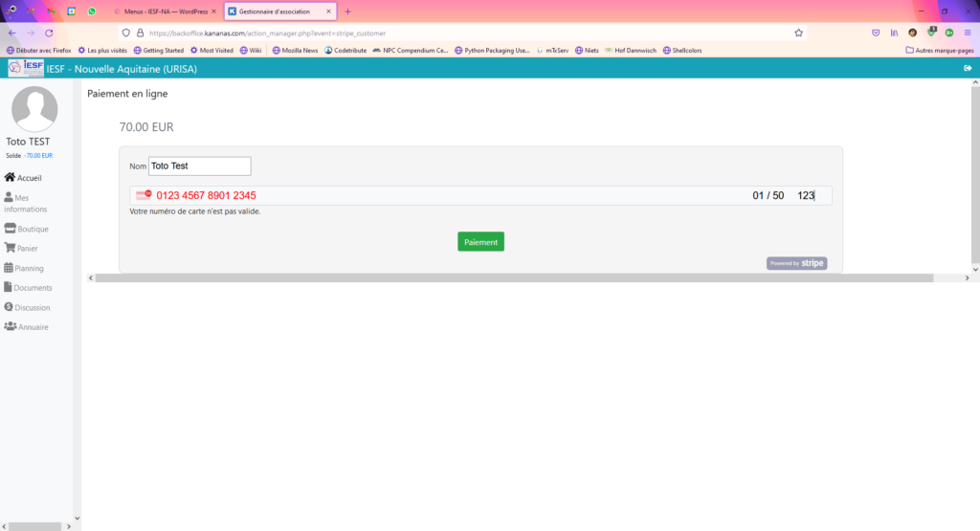The height and width of the screenshot is (531, 980).
Task: Click the card number 0123 4567 8901 2345
Action: [207, 195]
